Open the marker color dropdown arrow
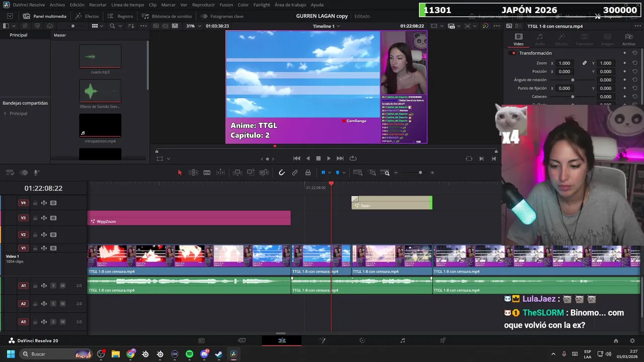 coord(344,172)
